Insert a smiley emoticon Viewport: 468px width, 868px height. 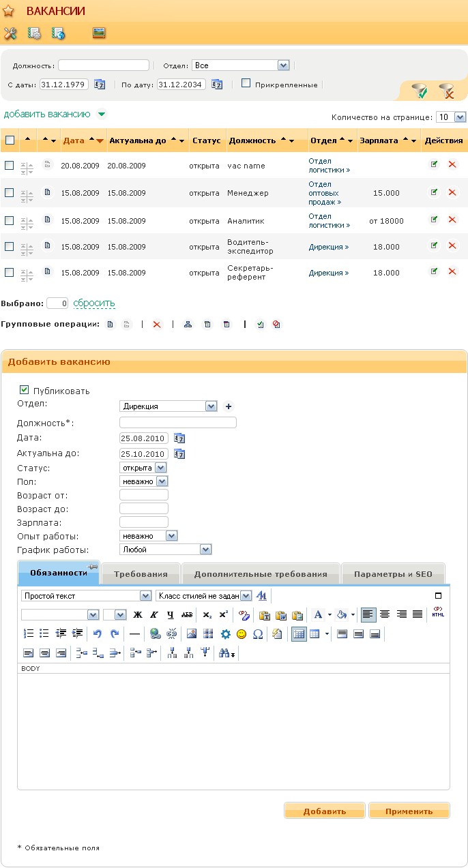point(242,633)
